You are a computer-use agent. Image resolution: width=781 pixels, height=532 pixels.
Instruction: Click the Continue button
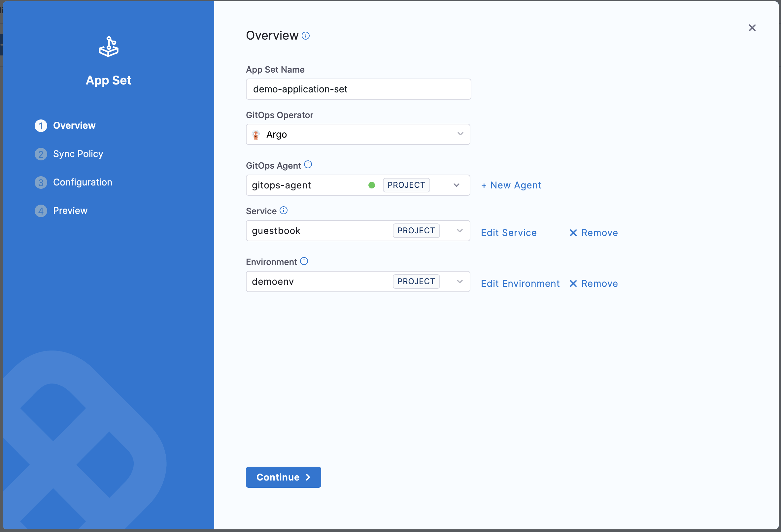click(x=283, y=477)
